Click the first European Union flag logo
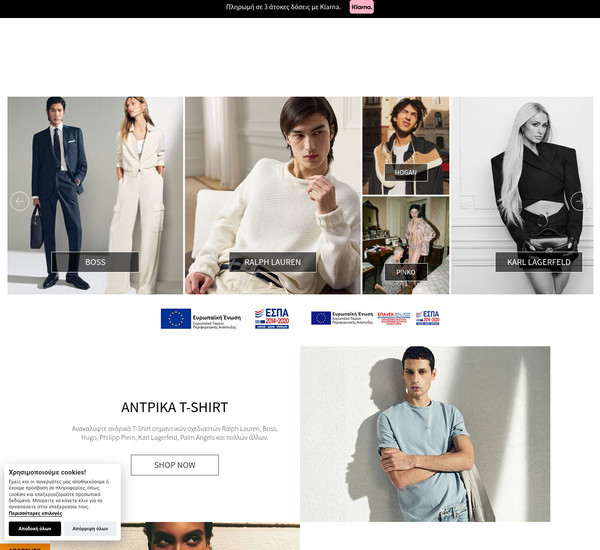The height and width of the screenshot is (550, 600). pyautogui.click(x=176, y=318)
